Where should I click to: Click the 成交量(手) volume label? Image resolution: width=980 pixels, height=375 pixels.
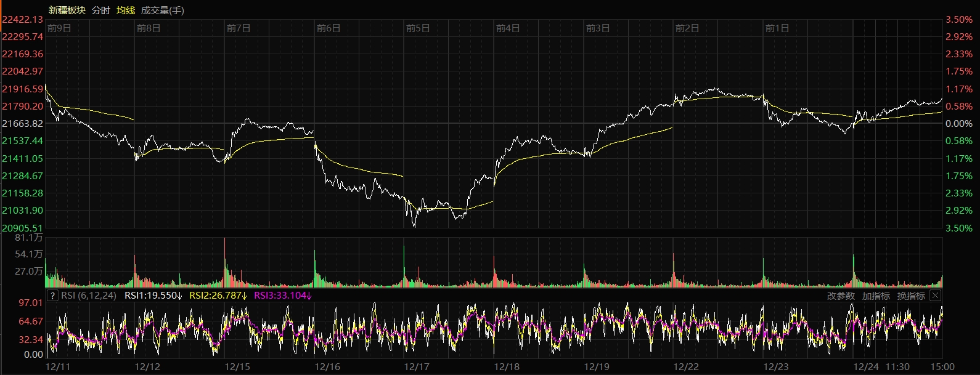(163, 10)
